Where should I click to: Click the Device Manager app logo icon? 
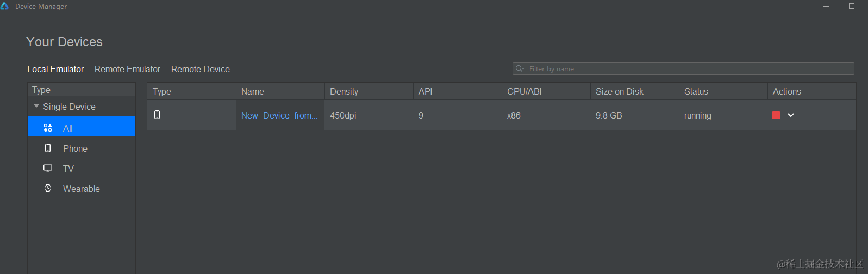click(5, 6)
